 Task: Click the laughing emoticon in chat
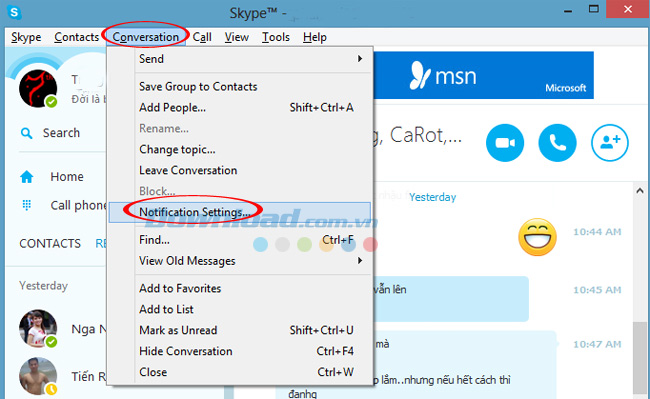[537, 237]
